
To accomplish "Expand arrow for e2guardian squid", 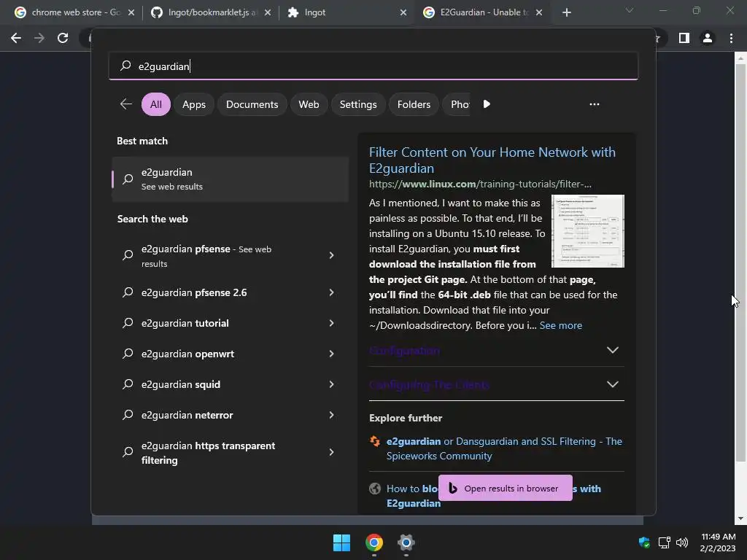I will [x=331, y=384].
